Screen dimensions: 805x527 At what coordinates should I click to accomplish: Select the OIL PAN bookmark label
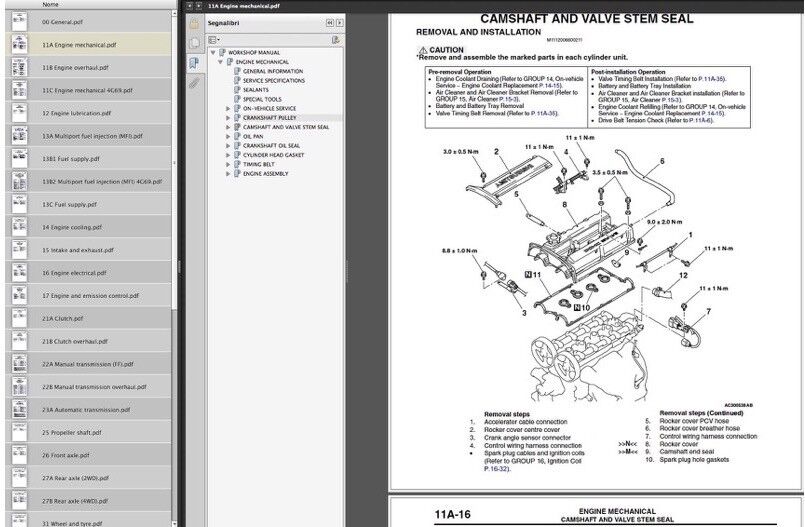tap(253, 136)
